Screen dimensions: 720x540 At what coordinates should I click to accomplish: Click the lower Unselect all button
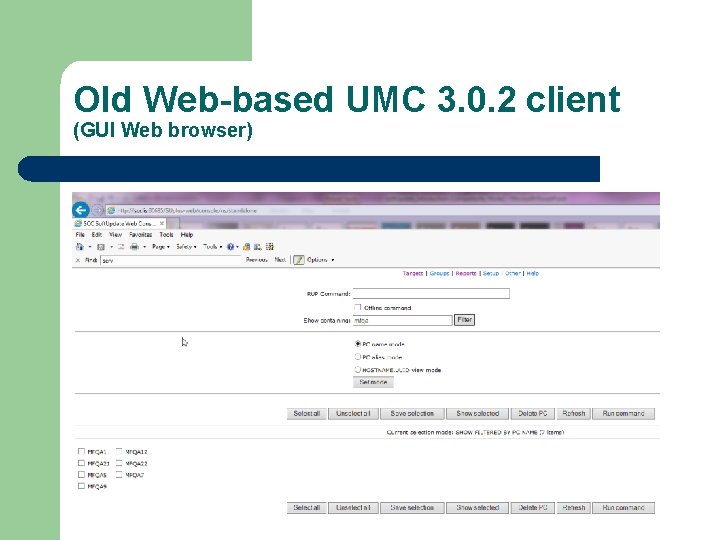pos(353,508)
